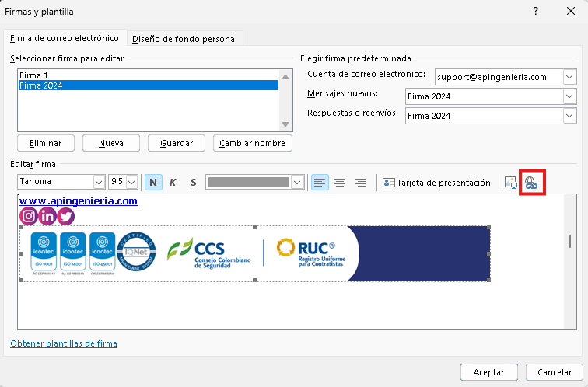
Task: Open the 9.5 font size dropdown
Action: pyautogui.click(x=131, y=182)
